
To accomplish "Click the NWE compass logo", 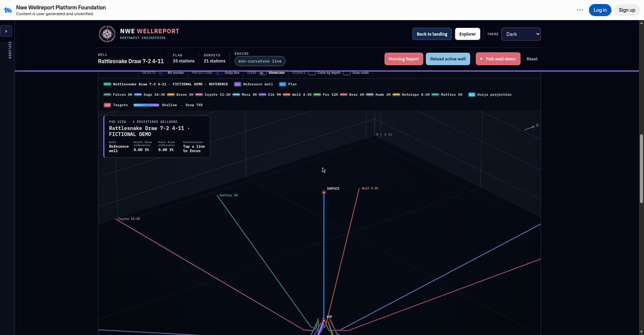I will (107, 34).
